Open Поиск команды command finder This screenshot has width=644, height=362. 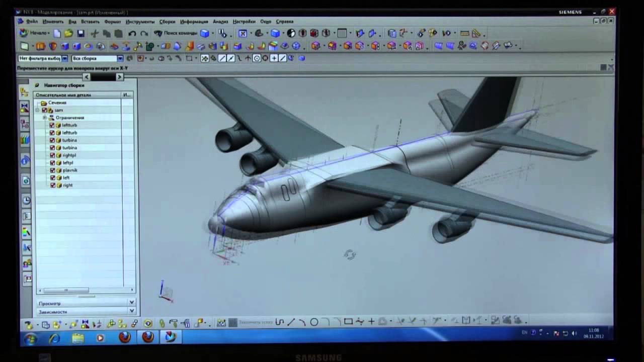point(176,33)
